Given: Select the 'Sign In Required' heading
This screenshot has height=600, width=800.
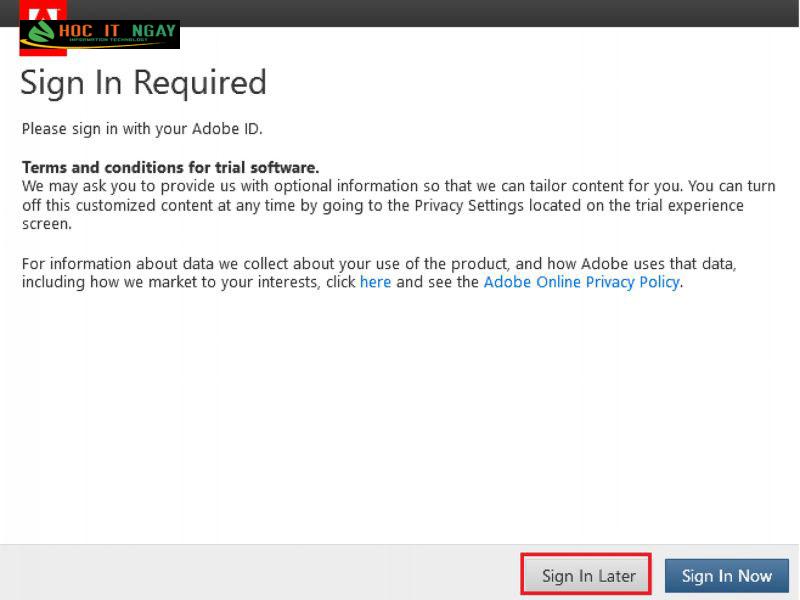Looking at the screenshot, I should 143,82.
